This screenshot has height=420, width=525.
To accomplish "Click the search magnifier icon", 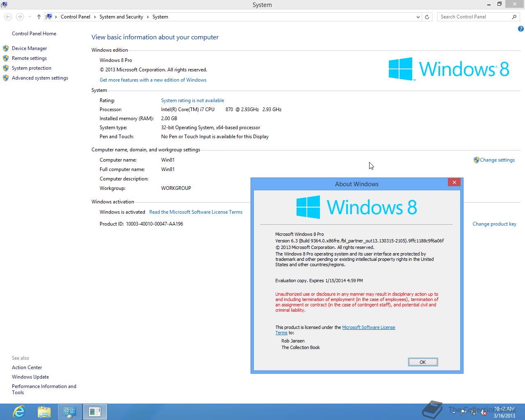I will [x=514, y=17].
